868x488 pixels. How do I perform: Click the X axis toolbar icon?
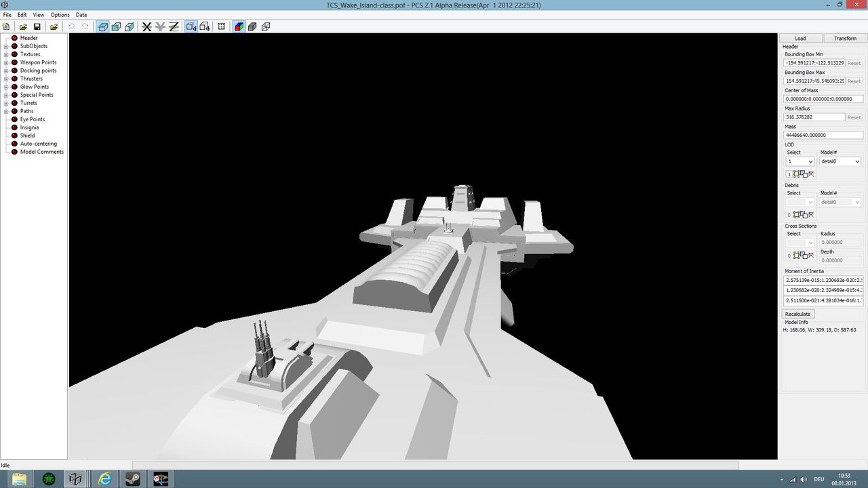(146, 26)
